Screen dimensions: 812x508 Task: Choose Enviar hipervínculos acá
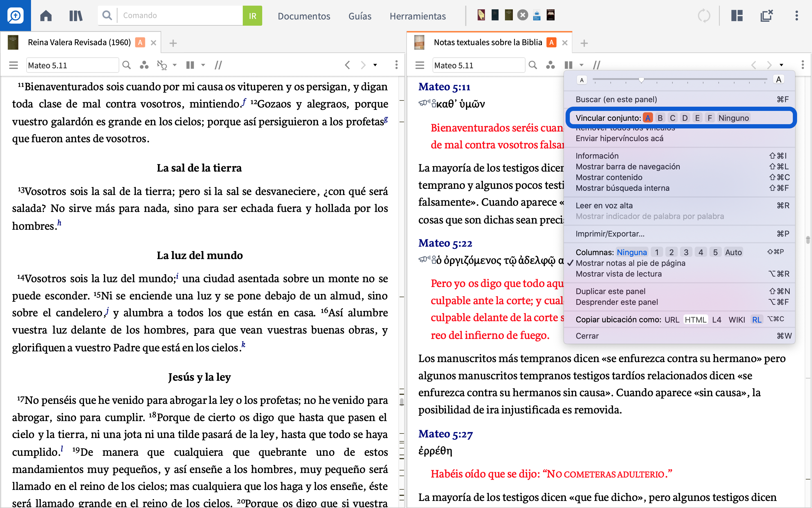click(680, 138)
